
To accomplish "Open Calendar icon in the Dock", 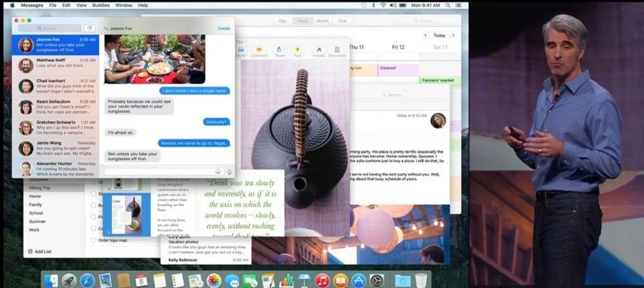I will coord(141,281).
